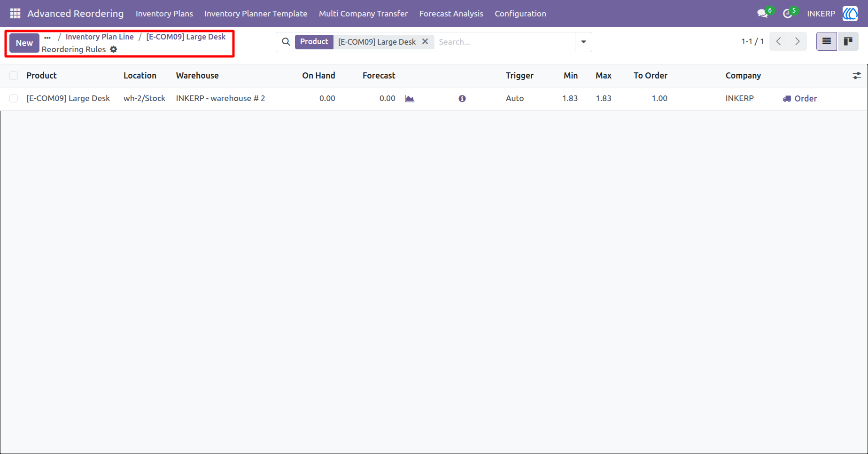
Task: Open Configuration menu
Action: tap(520, 14)
